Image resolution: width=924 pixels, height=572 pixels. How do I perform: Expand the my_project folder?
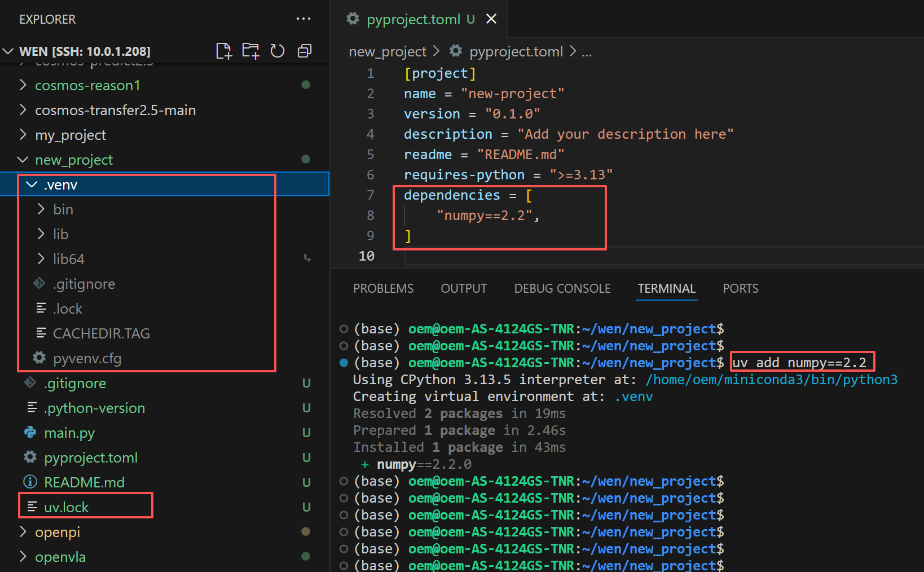(23, 134)
